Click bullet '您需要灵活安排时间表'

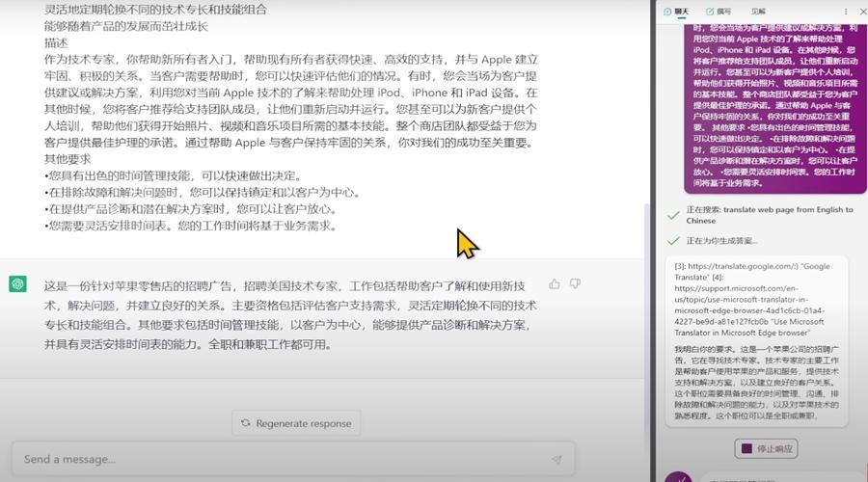point(190,226)
